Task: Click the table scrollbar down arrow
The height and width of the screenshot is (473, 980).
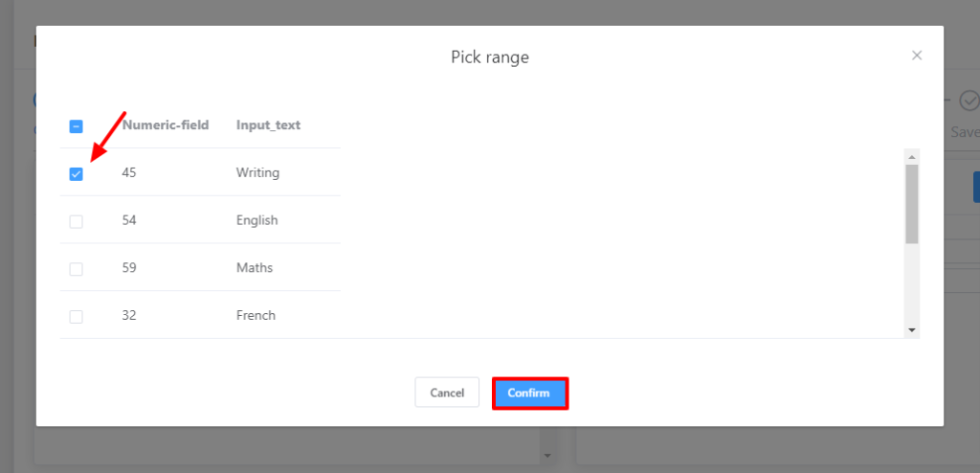Action: 912,330
